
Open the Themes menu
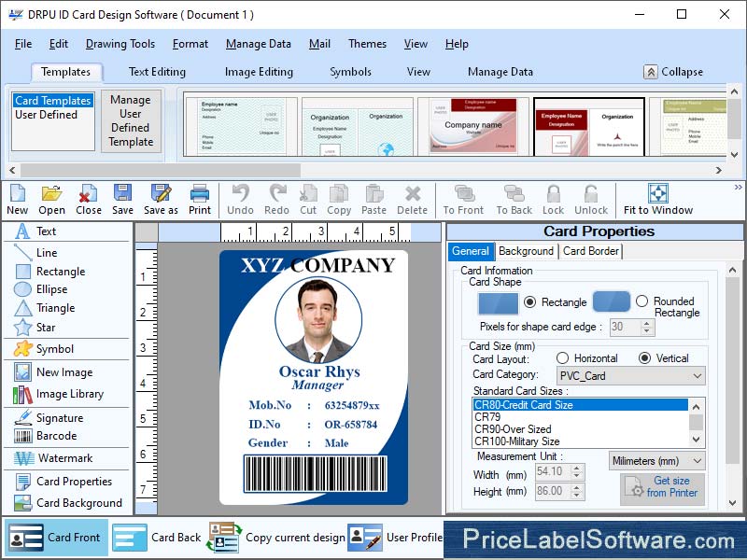pos(366,44)
